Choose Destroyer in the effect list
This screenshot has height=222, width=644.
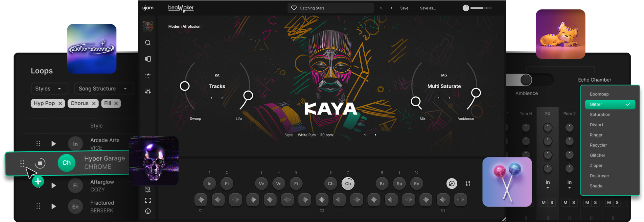tap(599, 176)
